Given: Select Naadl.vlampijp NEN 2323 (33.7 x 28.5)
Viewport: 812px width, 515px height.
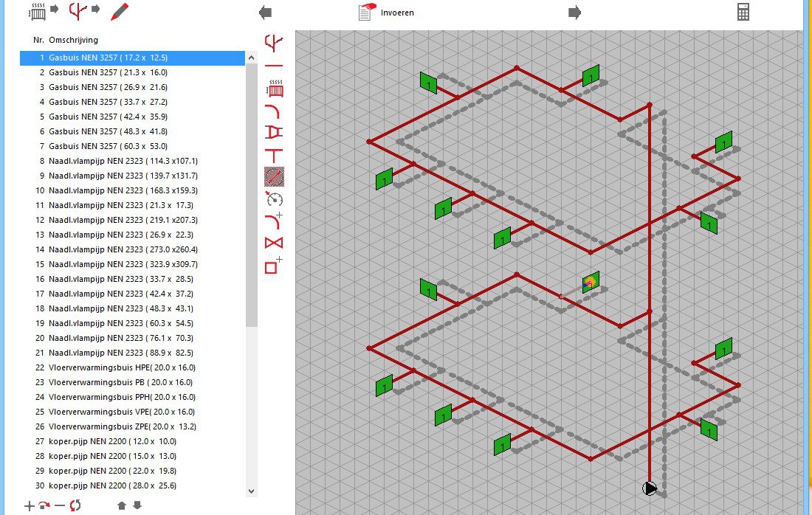Looking at the screenshot, I should pos(132,279).
